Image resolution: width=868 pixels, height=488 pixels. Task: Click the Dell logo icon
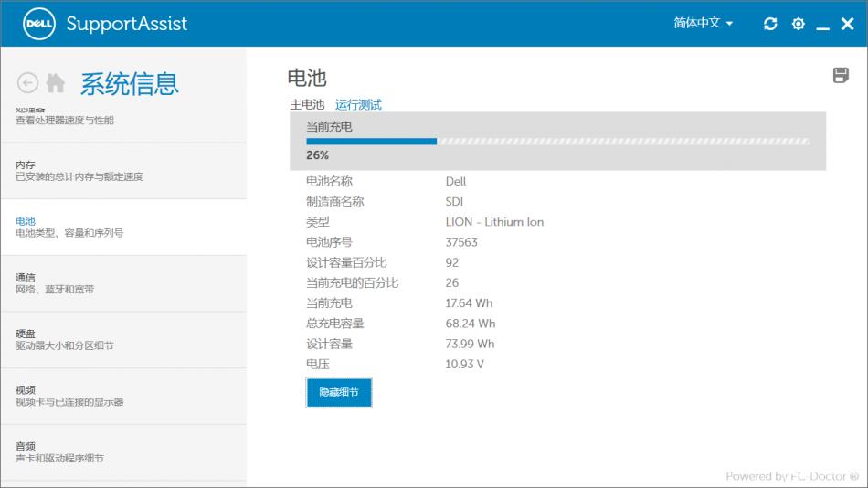[x=38, y=24]
